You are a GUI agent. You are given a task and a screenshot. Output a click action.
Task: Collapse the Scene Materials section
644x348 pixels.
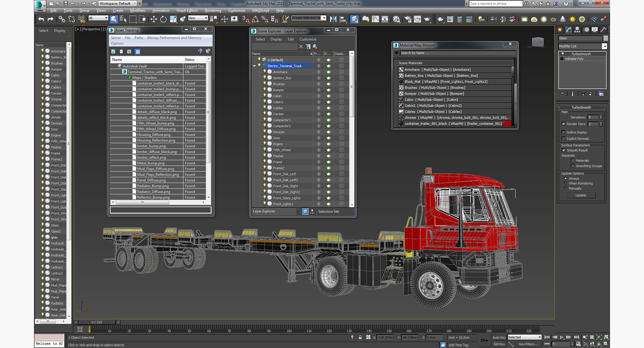pos(396,63)
